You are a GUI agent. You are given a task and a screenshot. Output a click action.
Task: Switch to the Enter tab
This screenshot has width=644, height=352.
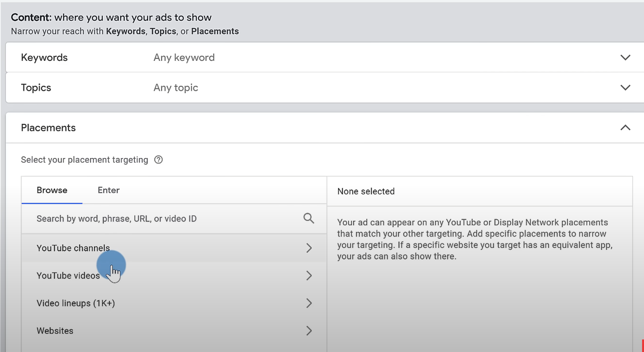[x=108, y=190]
